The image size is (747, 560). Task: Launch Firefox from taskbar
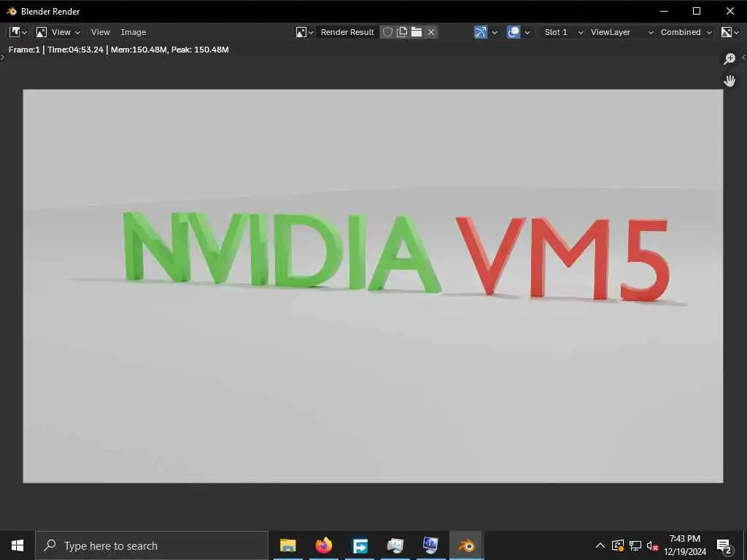click(323, 545)
